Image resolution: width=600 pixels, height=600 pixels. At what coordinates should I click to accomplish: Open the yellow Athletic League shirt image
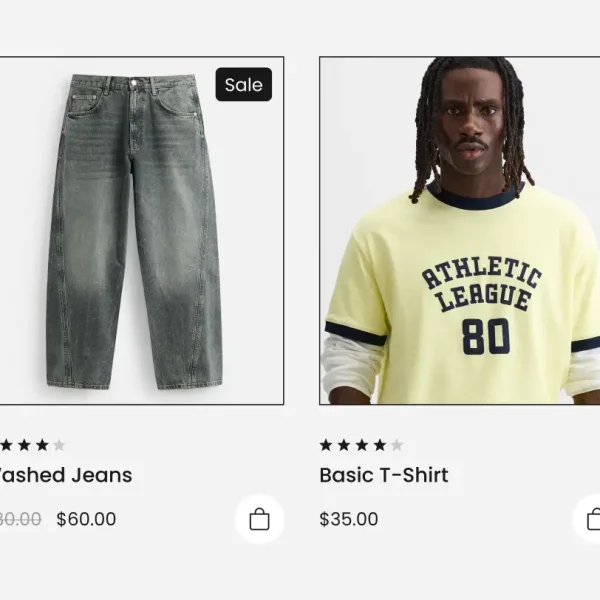pyautogui.click(x=460, y=230)
